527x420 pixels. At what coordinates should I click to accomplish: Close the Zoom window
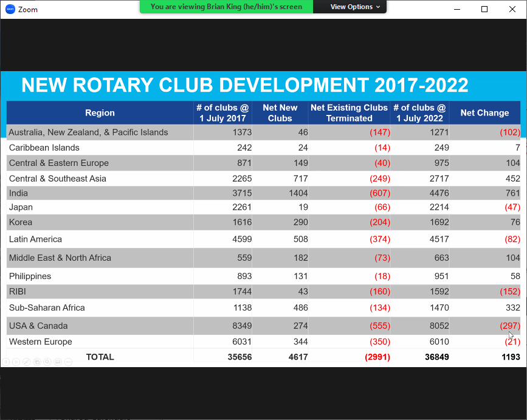(512, 9)
